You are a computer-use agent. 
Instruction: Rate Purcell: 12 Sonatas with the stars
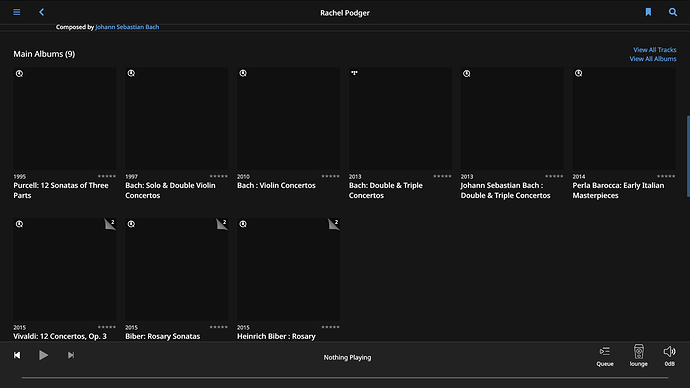[x=107, y=176]
